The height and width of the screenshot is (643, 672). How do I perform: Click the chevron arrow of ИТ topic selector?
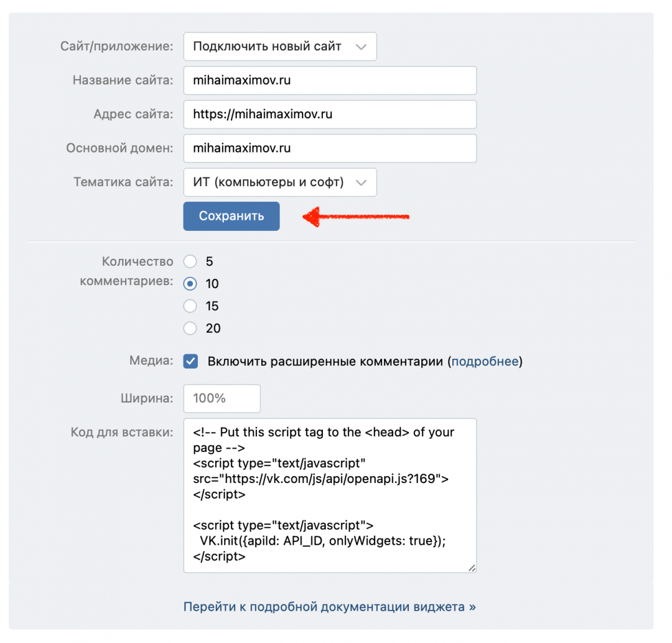pyautogui.click(x=360, y=182)
